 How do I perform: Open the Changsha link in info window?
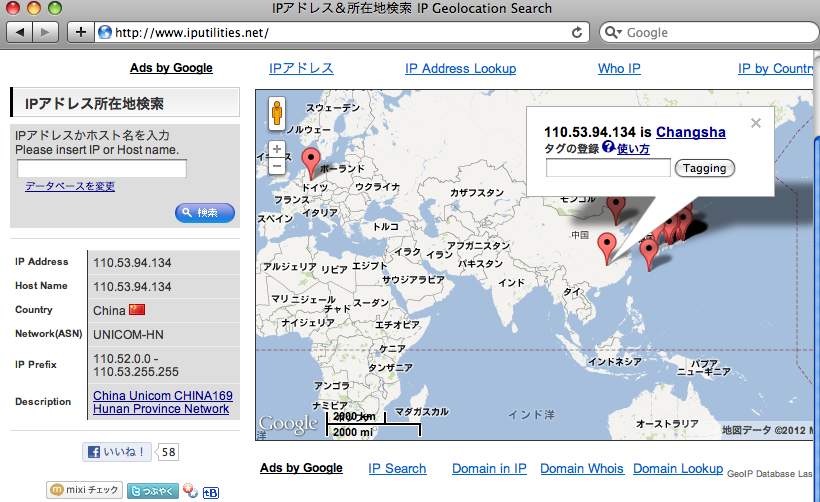(691, 132)
